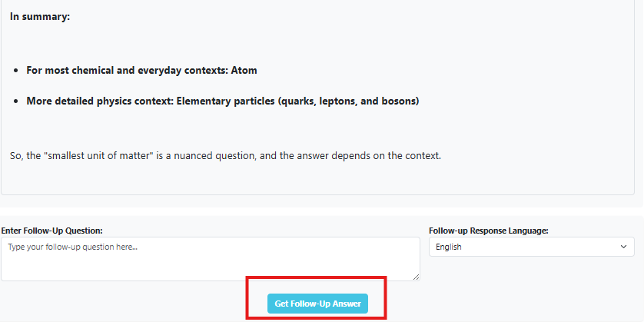Screen dimensions: 644x322
Task: Click the Get Follow-Up Answer button
Action: point(317,304)
